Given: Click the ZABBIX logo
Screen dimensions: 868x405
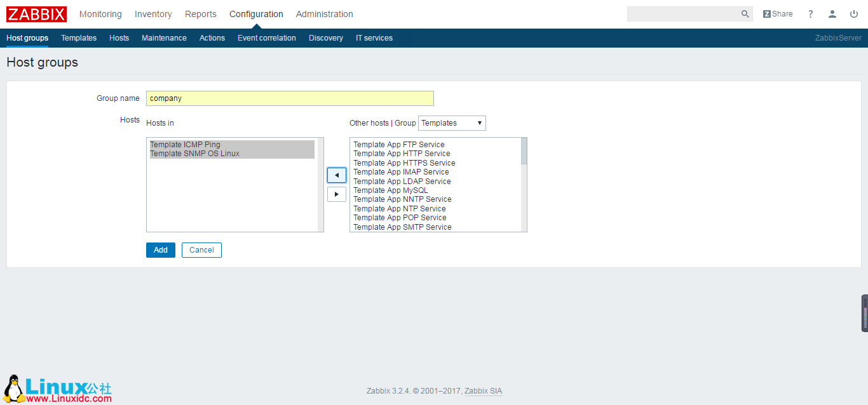Looking at the screenshot, I should click(x=36, y=13).
